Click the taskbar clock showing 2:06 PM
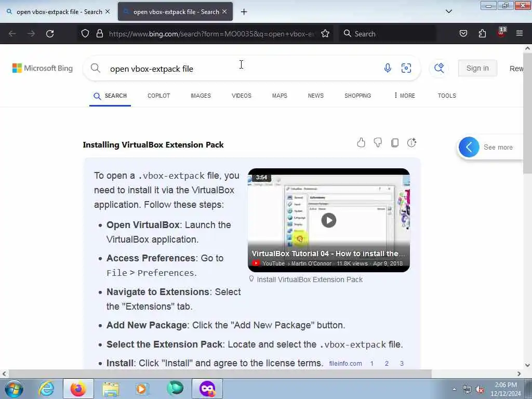 506,390
